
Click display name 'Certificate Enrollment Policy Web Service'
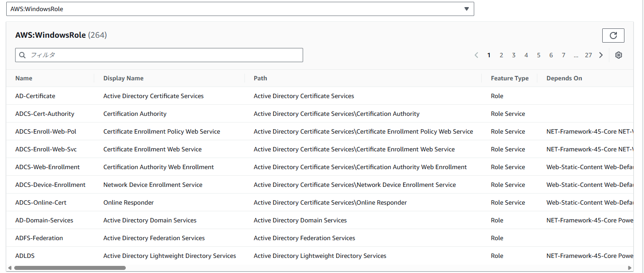(x=162, y=131)
